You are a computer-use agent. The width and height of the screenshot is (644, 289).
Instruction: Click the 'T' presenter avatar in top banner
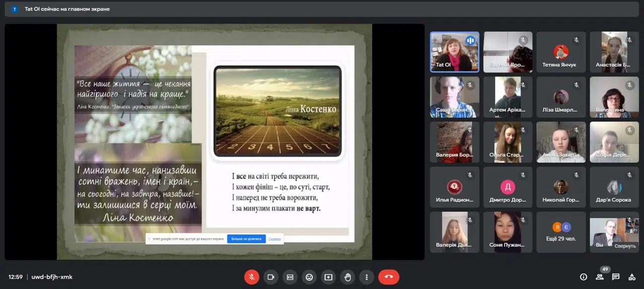(x=15, y=9)
